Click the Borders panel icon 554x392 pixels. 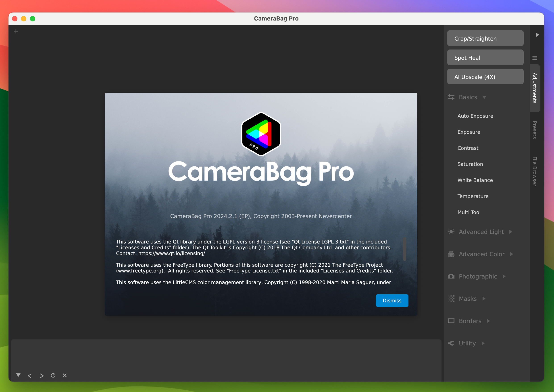click(x=451, y=321)
